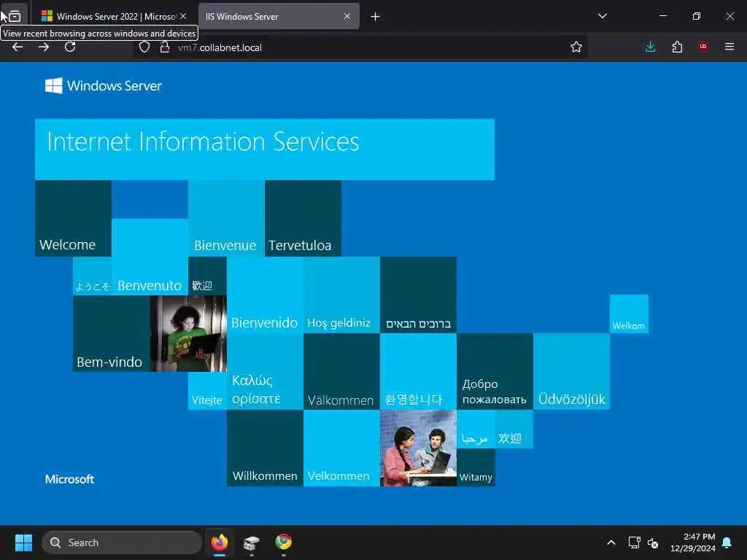Click the Välkommen tile
Image resolution: width=747 pixels, height=560 pixels.
(x=341, y=371)
